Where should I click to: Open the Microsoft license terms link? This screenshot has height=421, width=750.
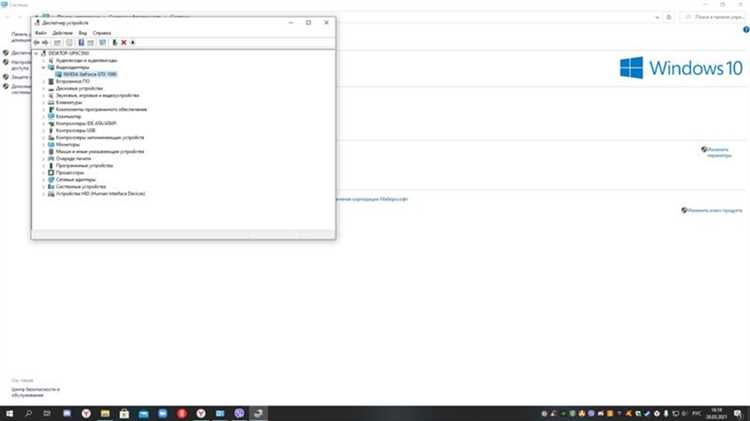(x=373, y=199)
